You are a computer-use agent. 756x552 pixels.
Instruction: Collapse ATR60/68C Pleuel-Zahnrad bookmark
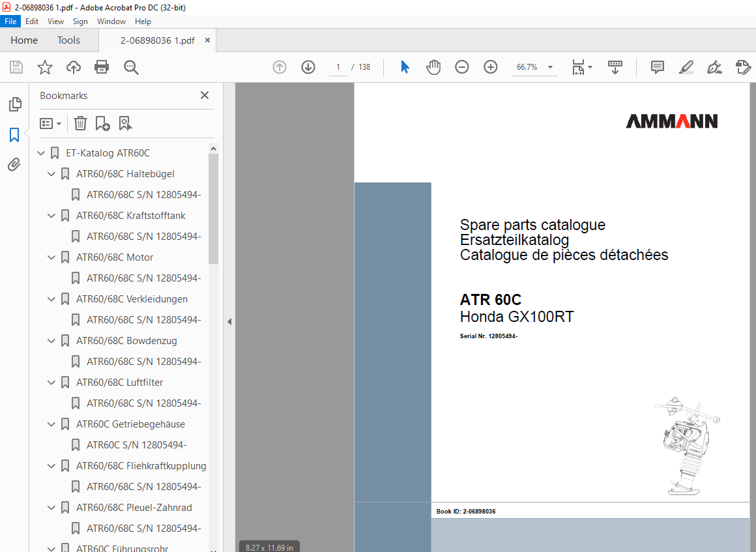click(51, 508)
